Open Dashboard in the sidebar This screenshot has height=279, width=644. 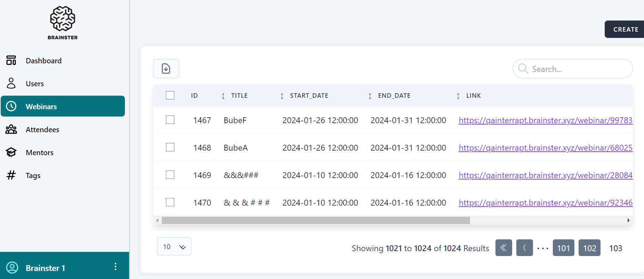(x=43, y=61)
